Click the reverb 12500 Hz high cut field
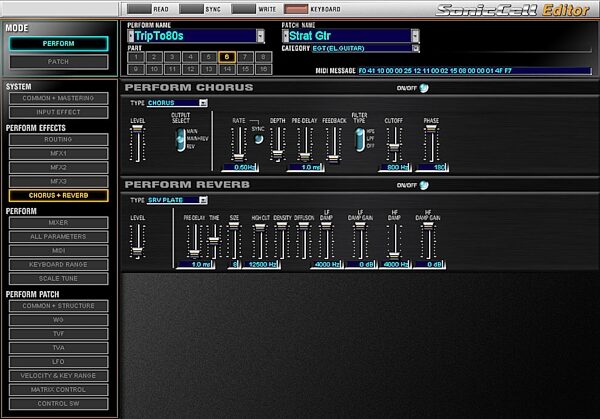This screenshot has width=600, height=419. [262, 265]
